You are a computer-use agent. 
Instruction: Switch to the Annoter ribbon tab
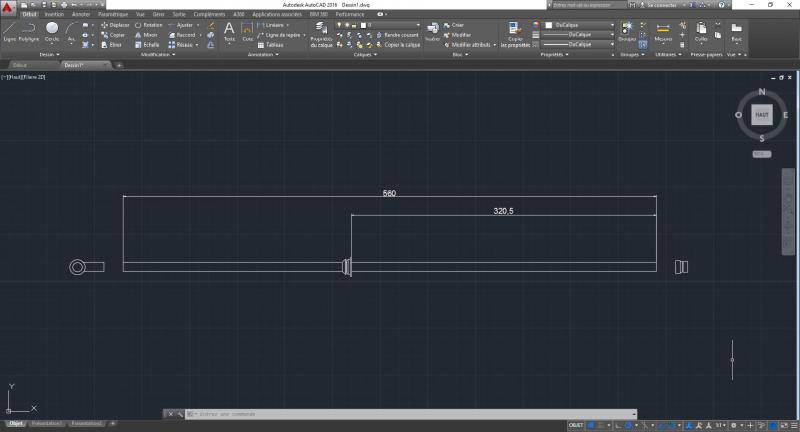click(x=81, y=14)
